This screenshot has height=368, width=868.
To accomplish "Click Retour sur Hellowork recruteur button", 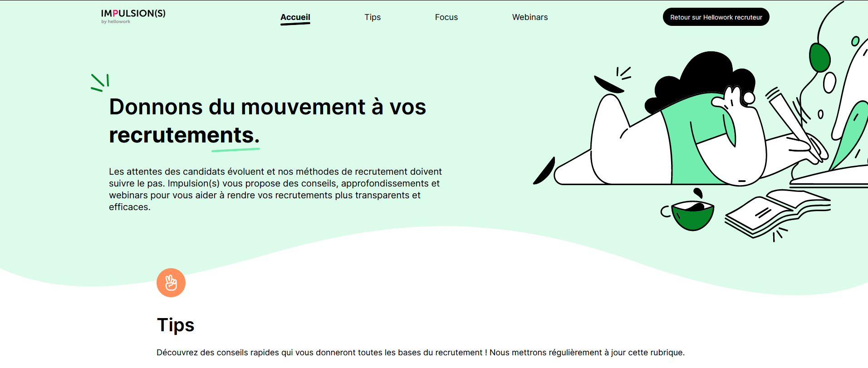I will click(716, 17).
